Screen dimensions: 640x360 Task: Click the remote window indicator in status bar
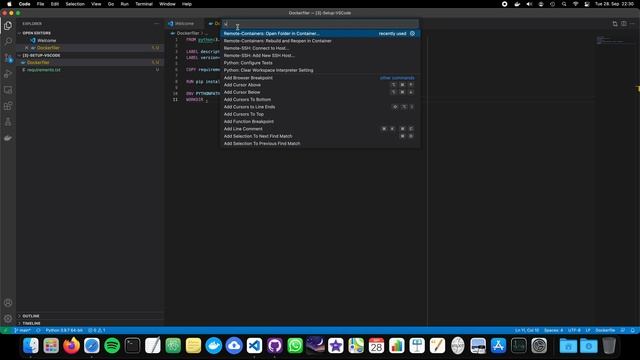(x=5, y=330)
